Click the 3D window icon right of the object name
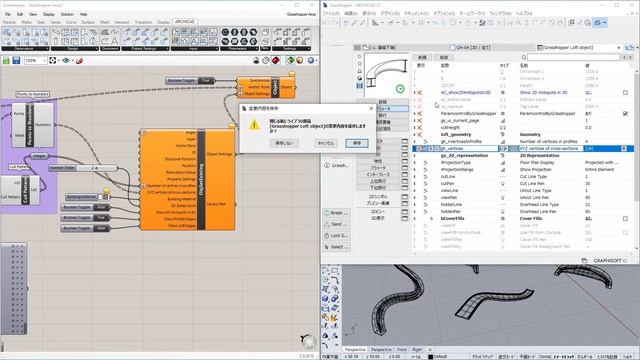 (629, 47)
